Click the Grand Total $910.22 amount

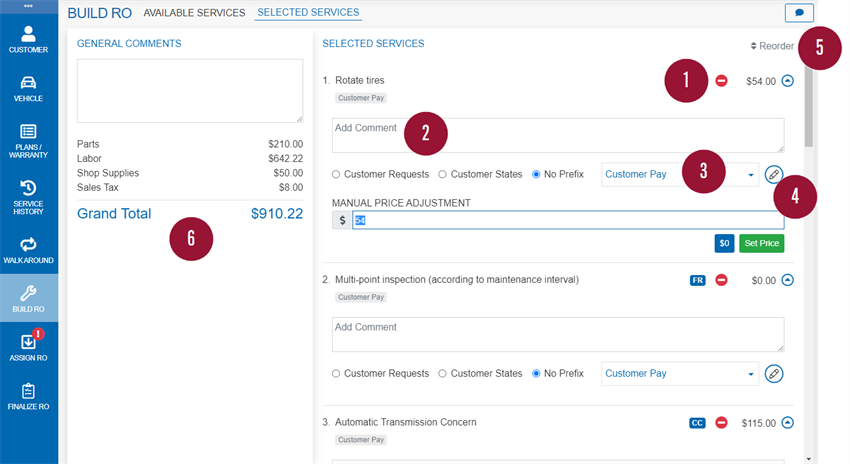click(x=276, y=214)
